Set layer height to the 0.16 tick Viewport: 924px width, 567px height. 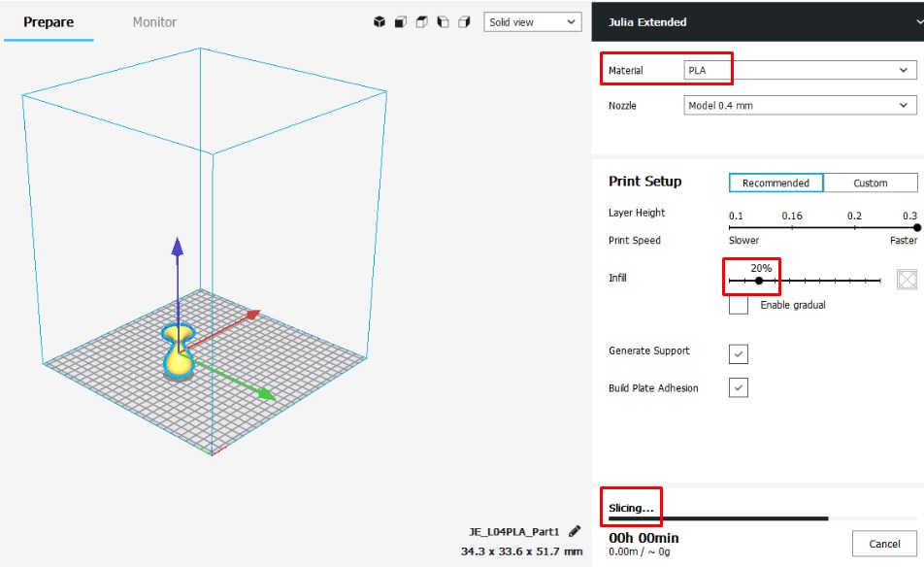click(x=792, y=227)
